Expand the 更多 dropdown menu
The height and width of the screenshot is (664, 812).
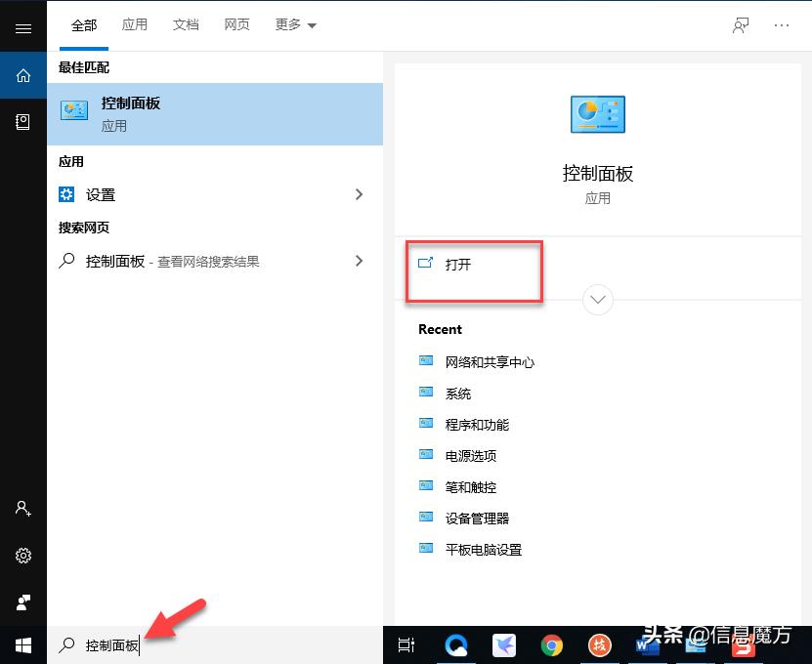pos(295,24)
